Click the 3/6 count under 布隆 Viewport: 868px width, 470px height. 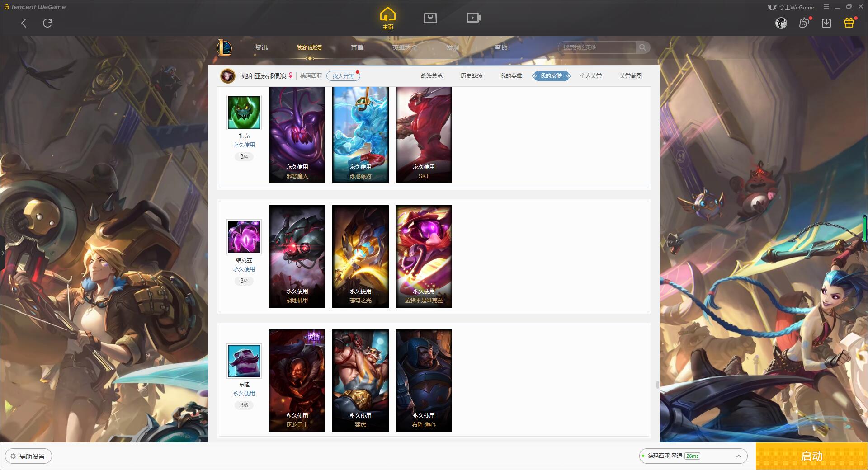tap(244, 405)
